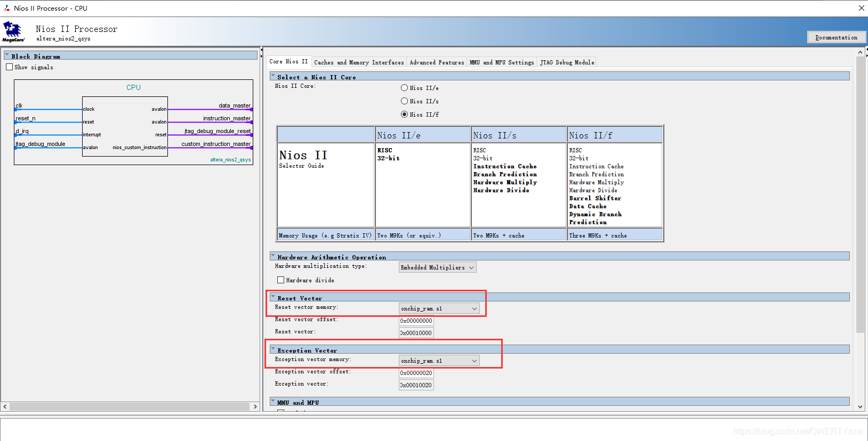
Task: Click the settings panel vertical scrollbar thumb
Action: pyautogui.click(x=860, y=194)
